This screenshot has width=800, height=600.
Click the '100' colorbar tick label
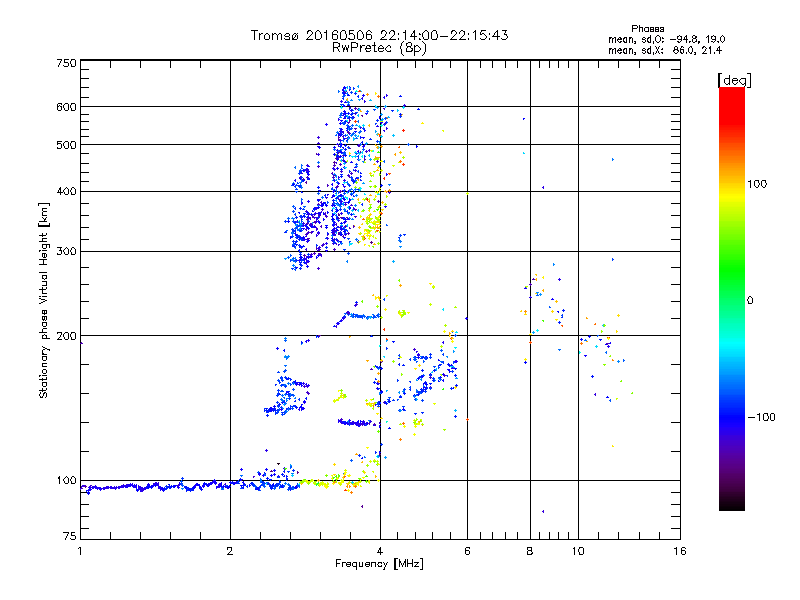coord(757,184)
